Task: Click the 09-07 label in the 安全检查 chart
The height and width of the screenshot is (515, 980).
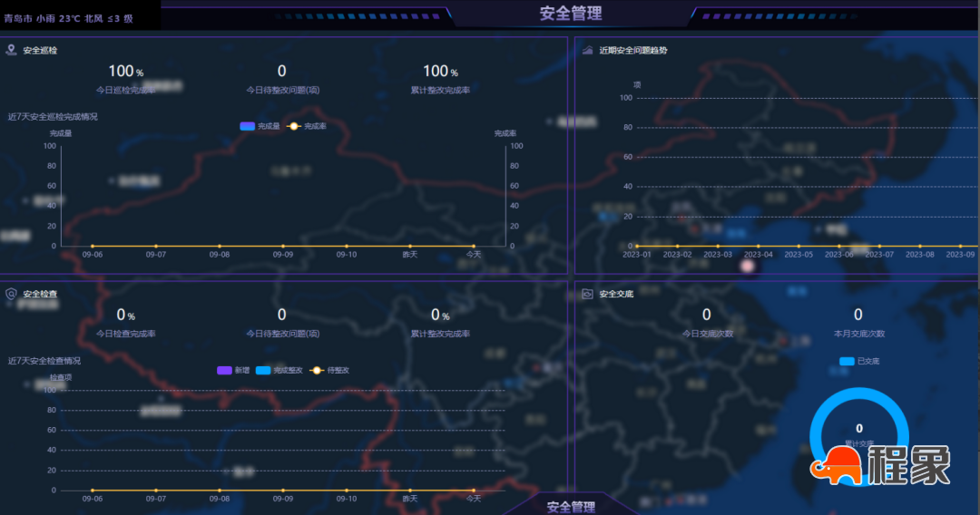Action: [x=156, y=499]
